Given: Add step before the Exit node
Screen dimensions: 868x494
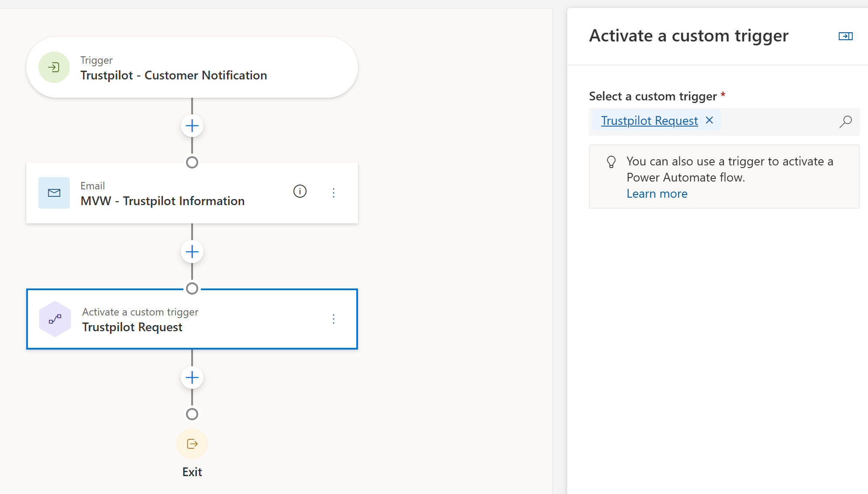Looking at the screenshot, I should point(192,377).
